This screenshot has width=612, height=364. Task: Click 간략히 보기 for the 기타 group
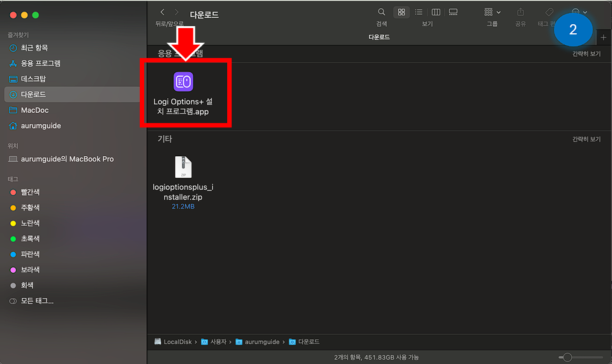(x=586, y=139)
